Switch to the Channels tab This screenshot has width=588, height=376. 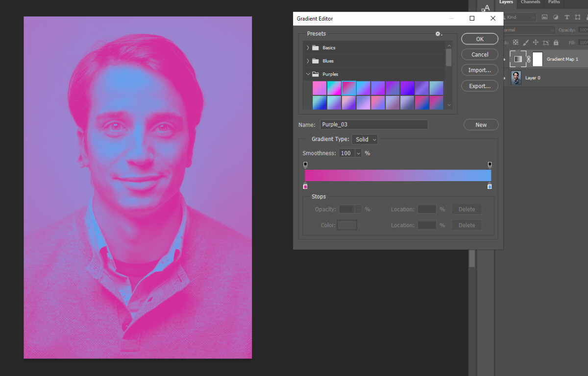pyautogui.click(x=530, y=2)
